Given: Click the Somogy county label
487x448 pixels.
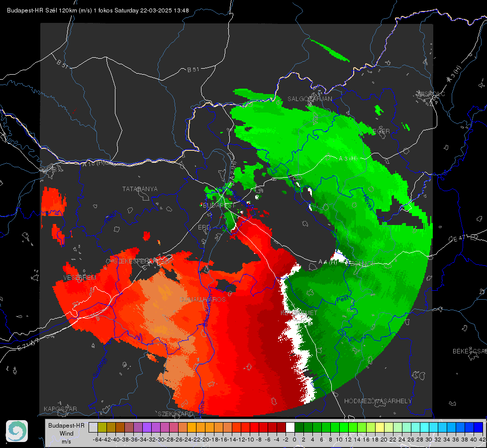Looking at the screenshot, I should [x=100, y=367].
